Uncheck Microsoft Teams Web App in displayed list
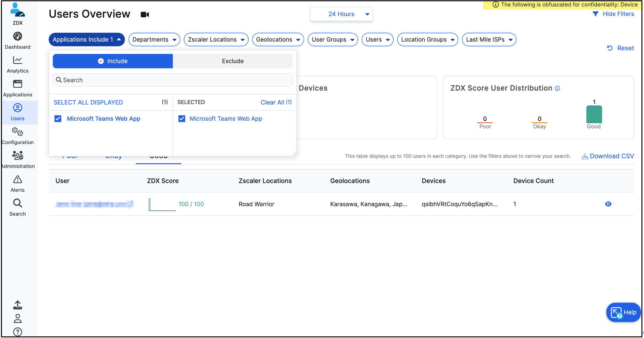The height and width of the screenshot is (338, 644). point(58,119)
